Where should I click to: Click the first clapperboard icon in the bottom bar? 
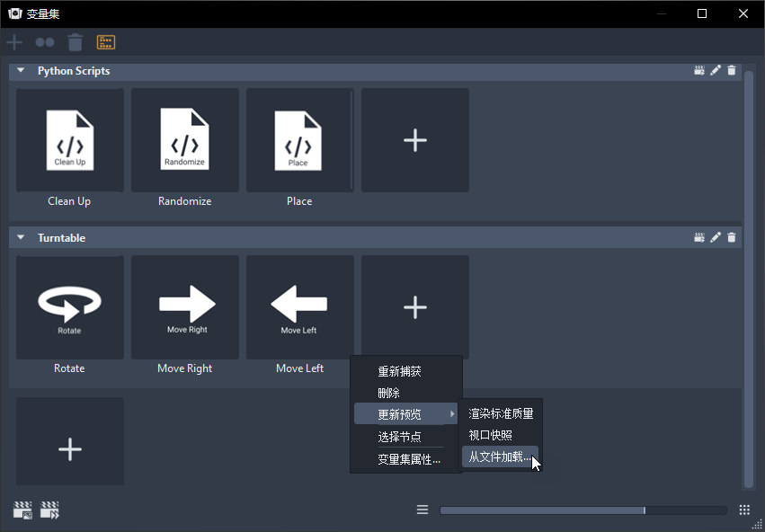[22, 510]
